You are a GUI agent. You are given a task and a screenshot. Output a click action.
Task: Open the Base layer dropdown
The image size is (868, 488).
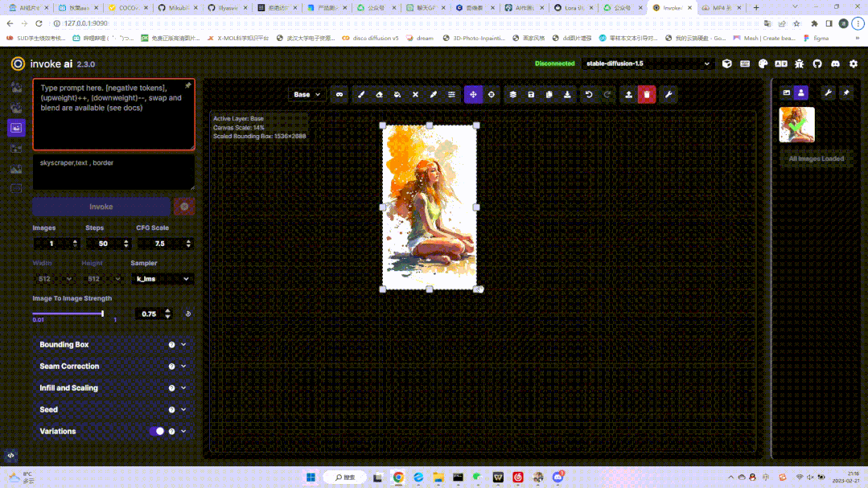pyautogui.click(x=306, y=94)
